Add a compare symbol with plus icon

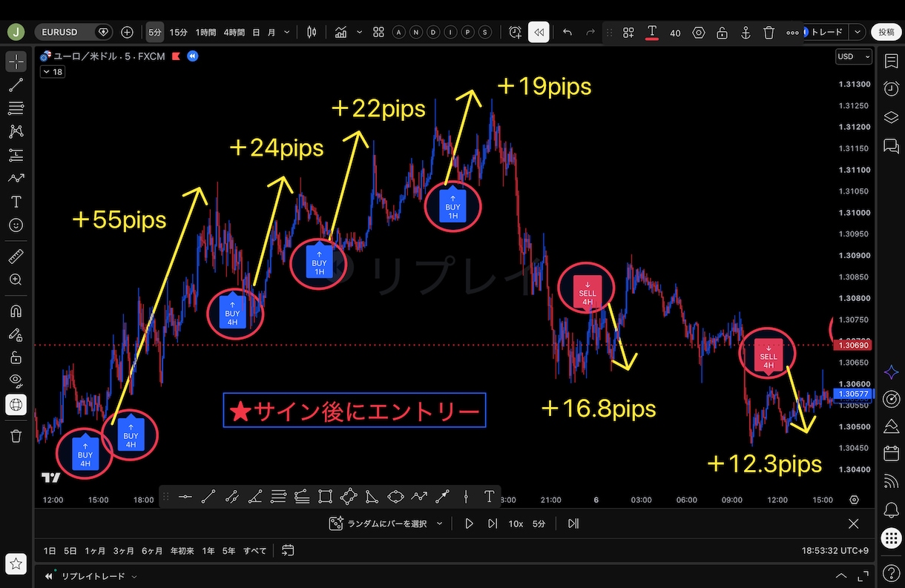[127, 32]
